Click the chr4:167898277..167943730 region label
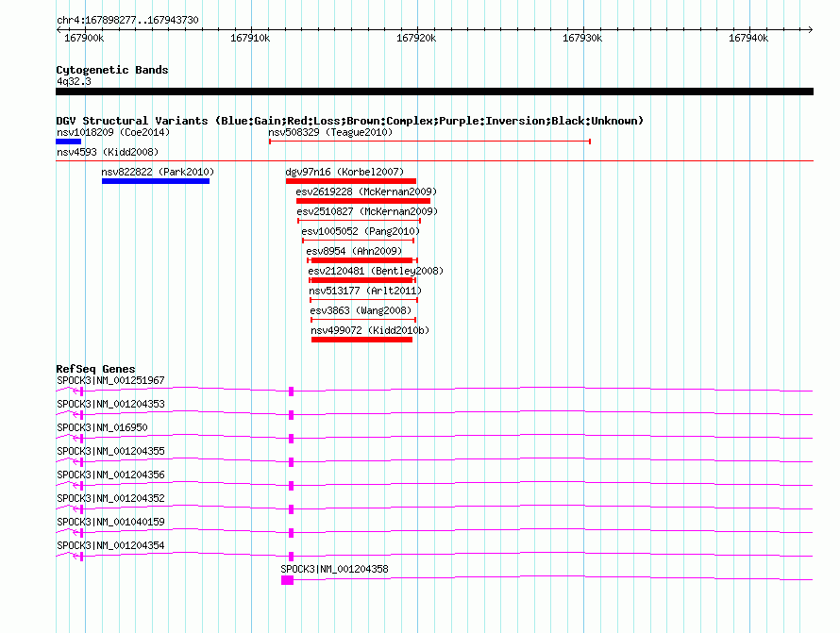This screenshot has width=840, height=633. tap(127, 20)
